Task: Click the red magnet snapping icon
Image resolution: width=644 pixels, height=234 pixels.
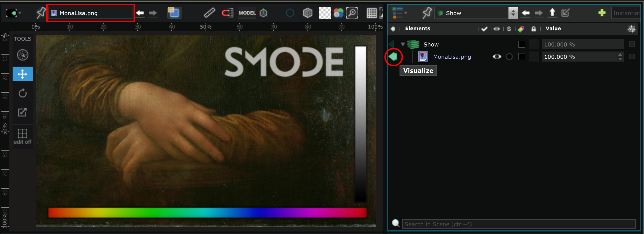Action: [227, 13]
